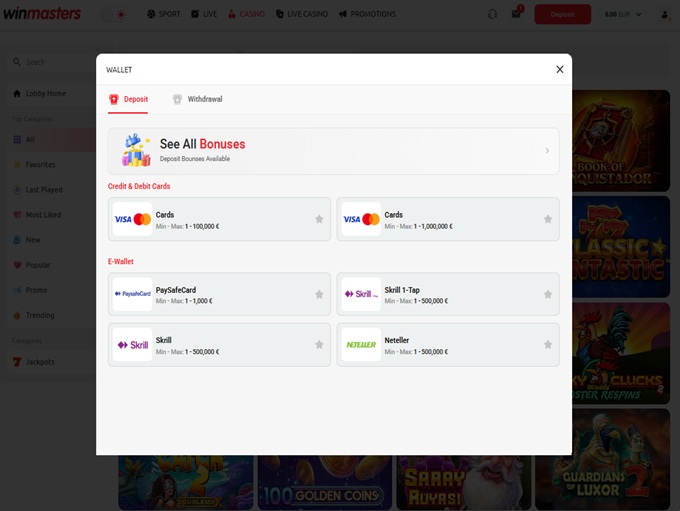This screenshot has width=680, height=511.
Task: Favorite the PaySafeCard payment method star
Action: point(319,294)
